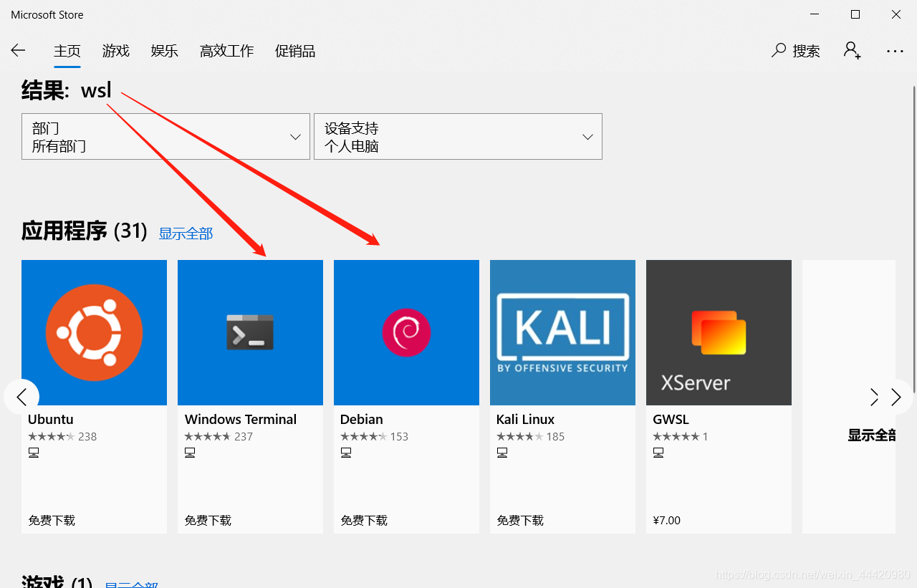The image size is (917, 588).
Task: Expand the 部门 department filter dropdown
Action: [165, 136]
